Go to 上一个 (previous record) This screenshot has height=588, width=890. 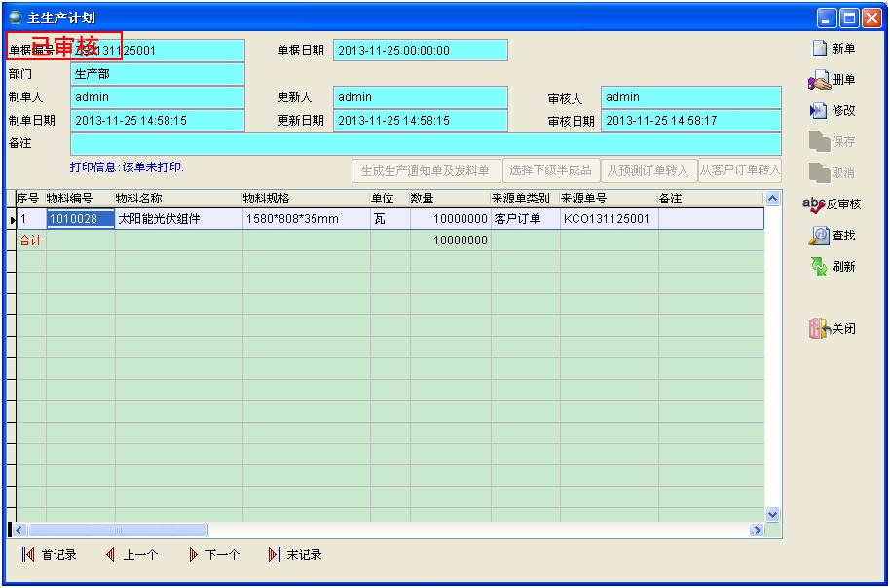111,555
